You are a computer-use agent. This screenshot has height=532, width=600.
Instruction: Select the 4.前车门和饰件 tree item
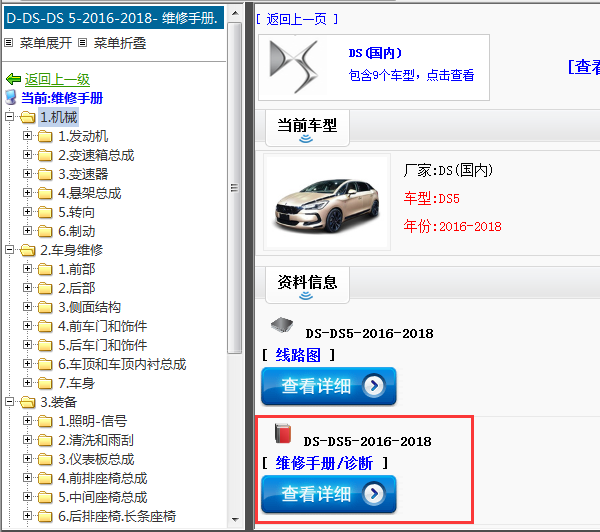coord(103,326)
